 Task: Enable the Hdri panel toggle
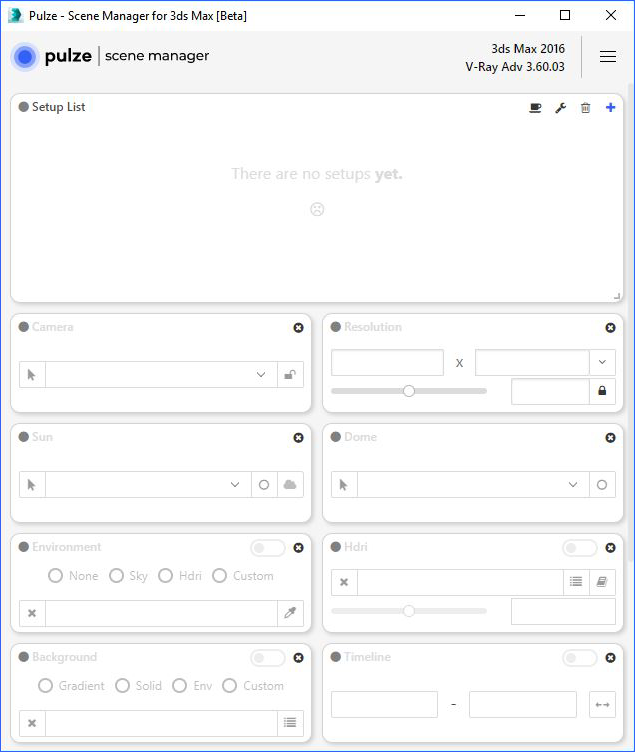(x=580, y=548)
